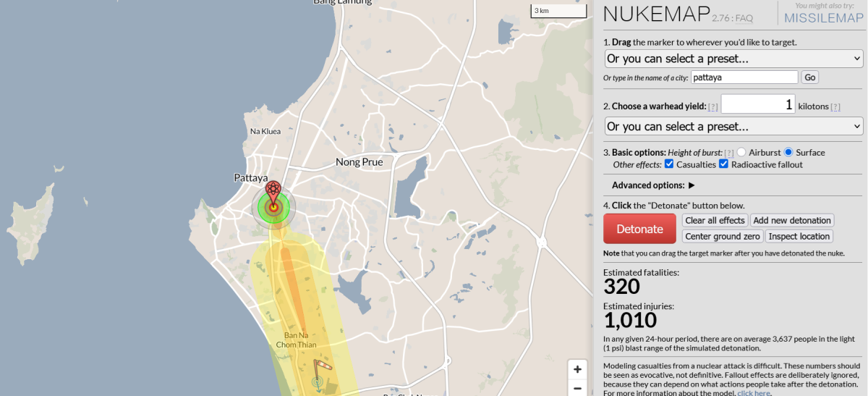Screen dimensions: 868x396
Task: Toggle the Casualties checkbox
Action: 669,164
